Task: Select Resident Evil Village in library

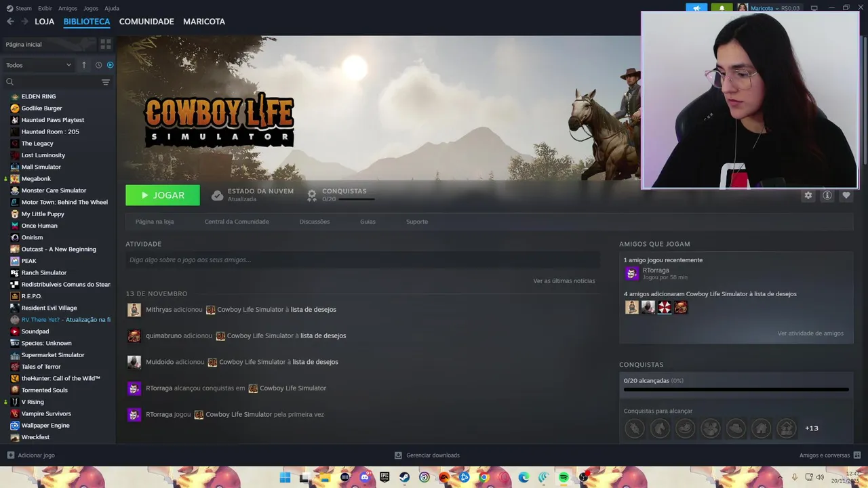Action: click(49, 308)
